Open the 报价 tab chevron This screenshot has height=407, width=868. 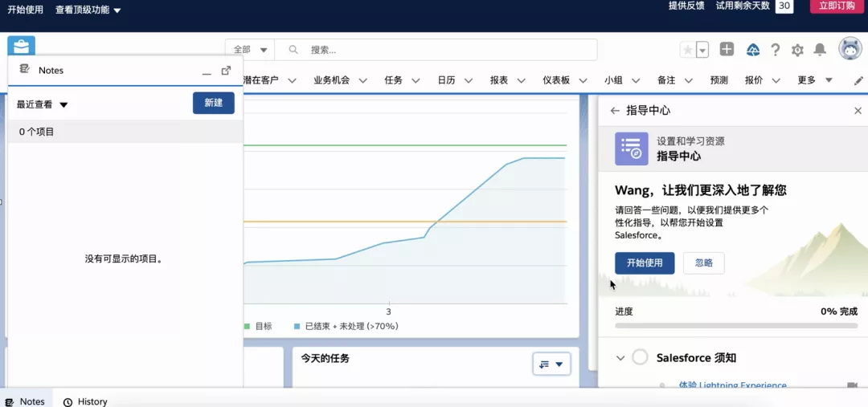776,81
